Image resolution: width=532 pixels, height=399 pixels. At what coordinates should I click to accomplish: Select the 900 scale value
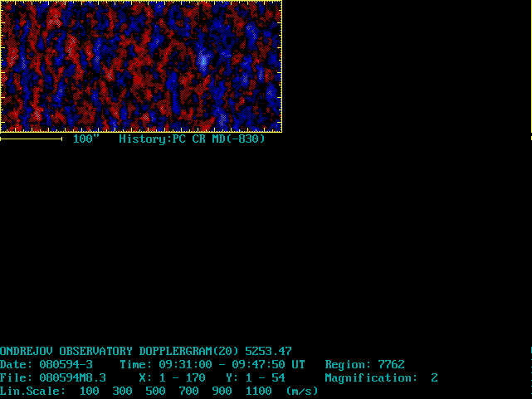[222, 391]
